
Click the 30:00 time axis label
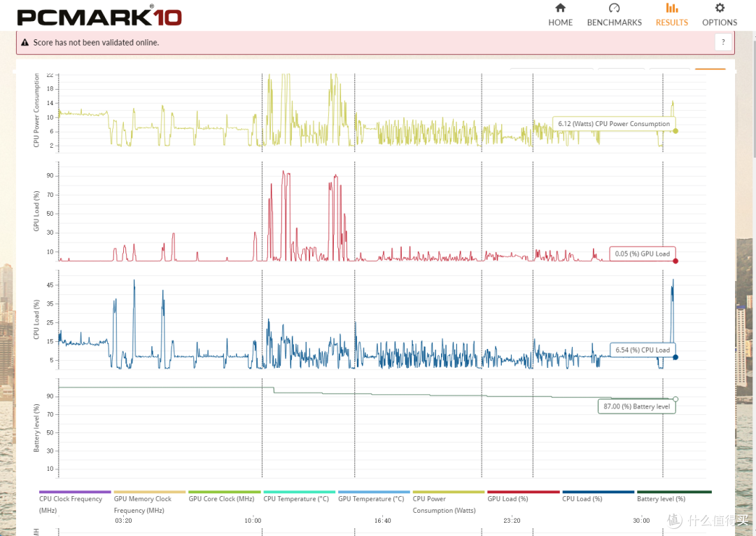641,521
